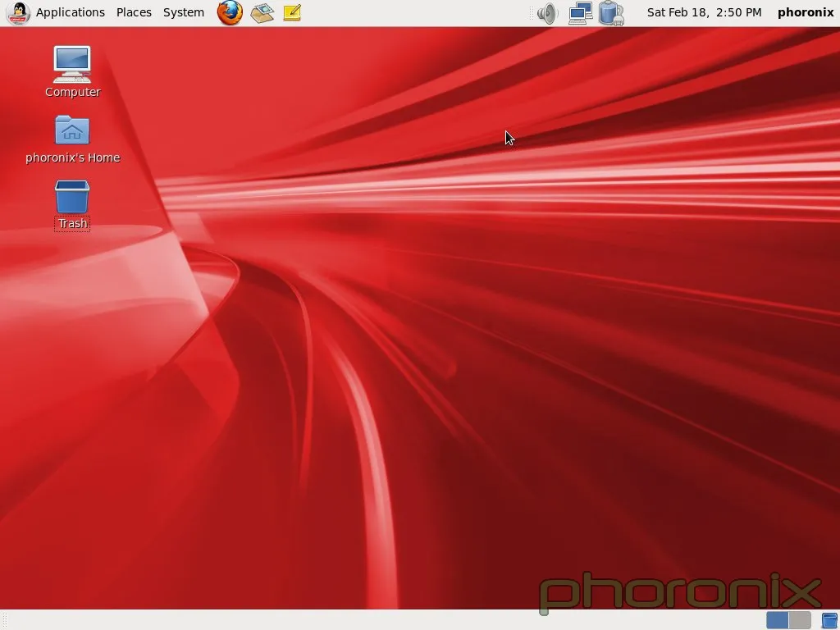The height and width of the screenshot is (630, 840).
Task: Switch to the second workspace
Action: tap(800, 620)
